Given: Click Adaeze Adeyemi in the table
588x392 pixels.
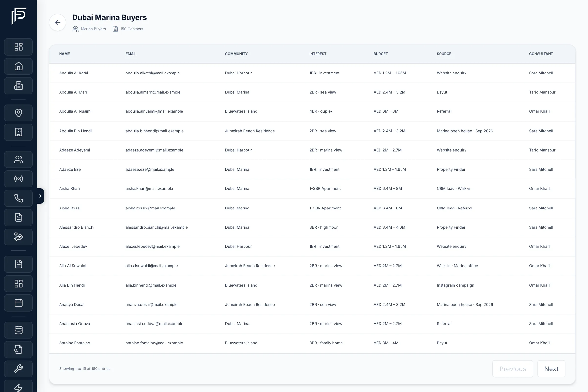Looking at the screenshot, I should 74,150.
